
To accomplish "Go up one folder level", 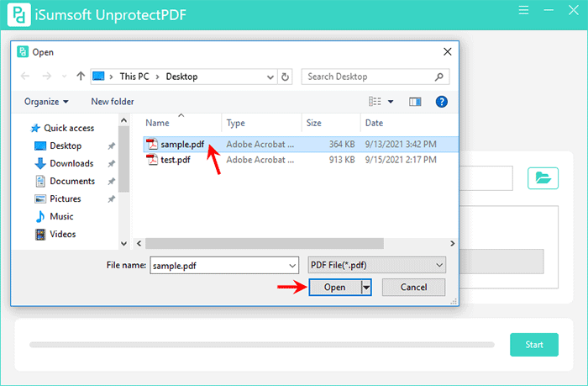I will click(81, 77).
